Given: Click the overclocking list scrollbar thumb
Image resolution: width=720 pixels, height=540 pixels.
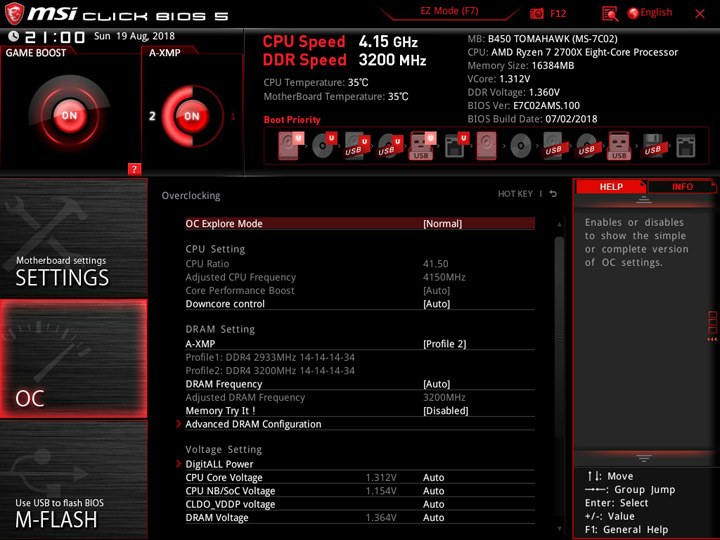Looking at the screenshot, I should [x=559, y=338].
